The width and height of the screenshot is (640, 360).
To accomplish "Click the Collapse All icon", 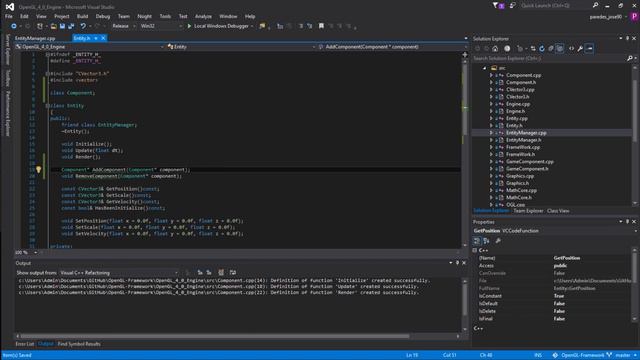I will point(551,49).
